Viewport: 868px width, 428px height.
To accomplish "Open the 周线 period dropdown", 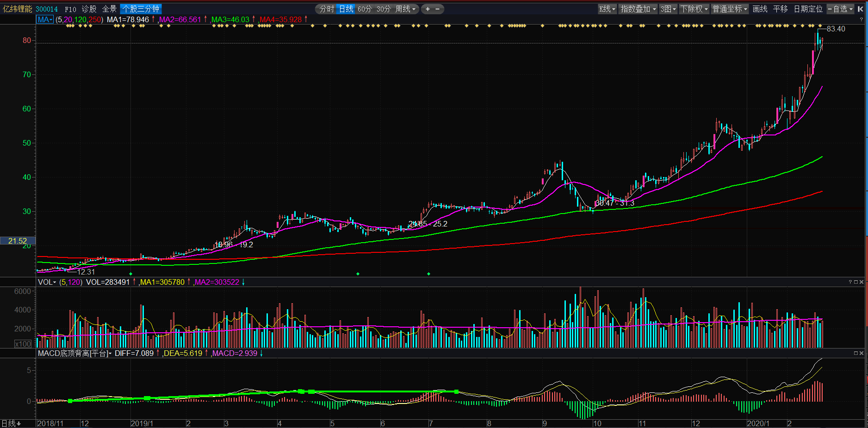I will (405, 9).
